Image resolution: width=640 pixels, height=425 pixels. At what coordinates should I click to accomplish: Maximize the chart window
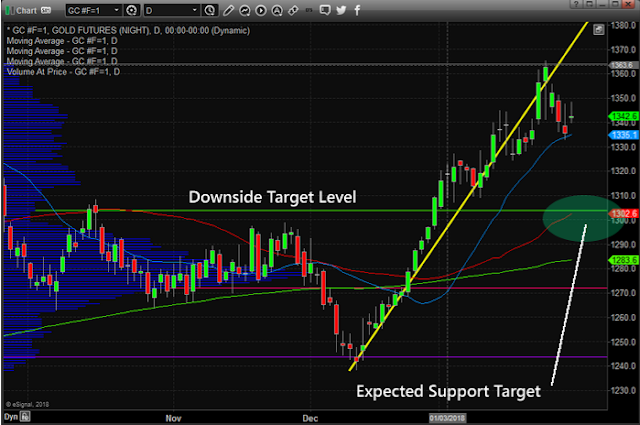pyautogui.click(x=615, y=4)
